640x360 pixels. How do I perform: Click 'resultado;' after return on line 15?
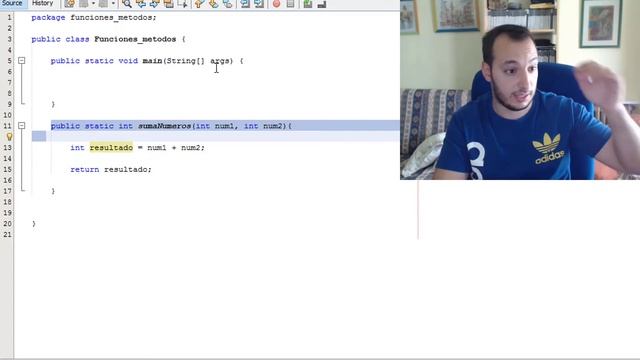click(x=128, y=169)
